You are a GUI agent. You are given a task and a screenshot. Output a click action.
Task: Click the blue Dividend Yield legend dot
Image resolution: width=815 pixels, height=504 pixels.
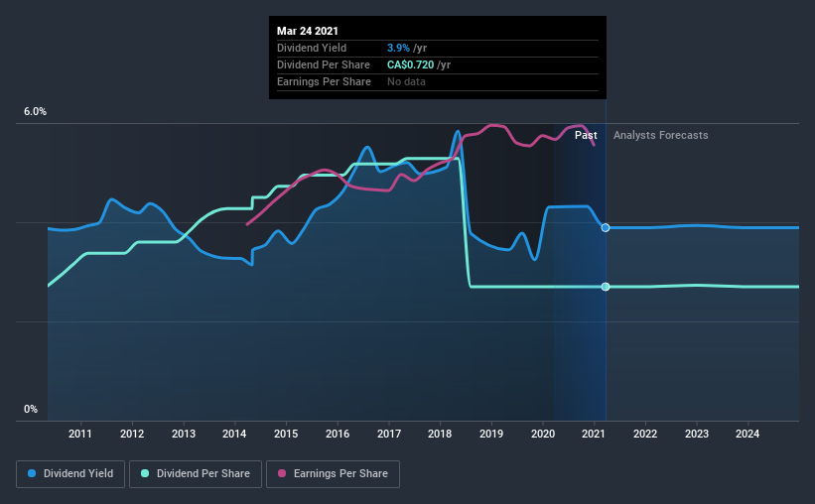click(x=32, y=473)
